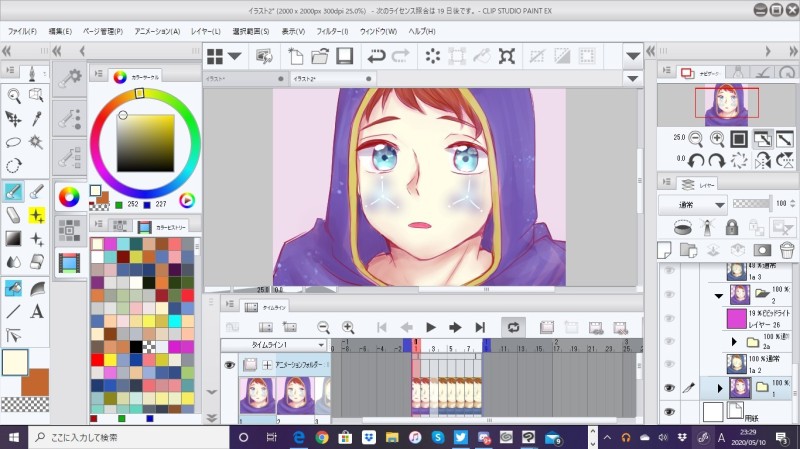
Task: Toggle visibility of the paper layer
Action: pyautogui.click(x=669, y=411)
